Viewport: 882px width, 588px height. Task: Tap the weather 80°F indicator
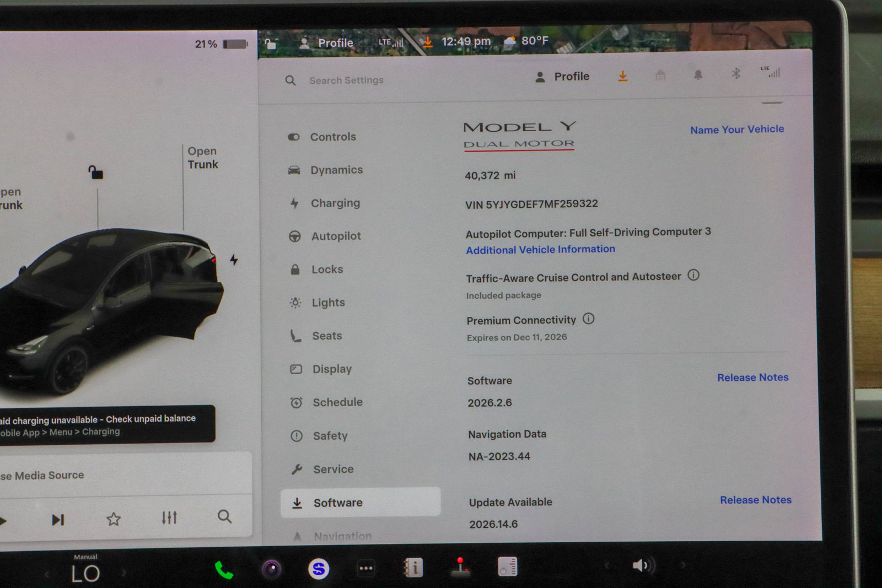(526, 41)
